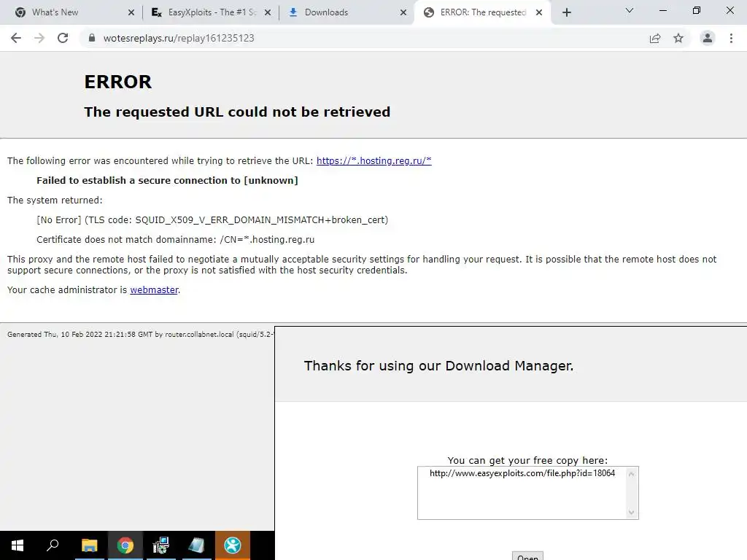Screen dimensions: 747x560
Task: Open the installer icon on taskbar
Action: [161, 545]
